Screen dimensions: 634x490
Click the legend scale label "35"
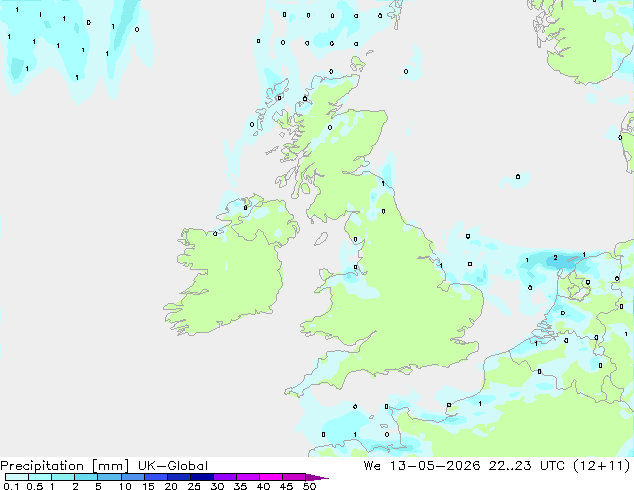(x=240, y=486)
